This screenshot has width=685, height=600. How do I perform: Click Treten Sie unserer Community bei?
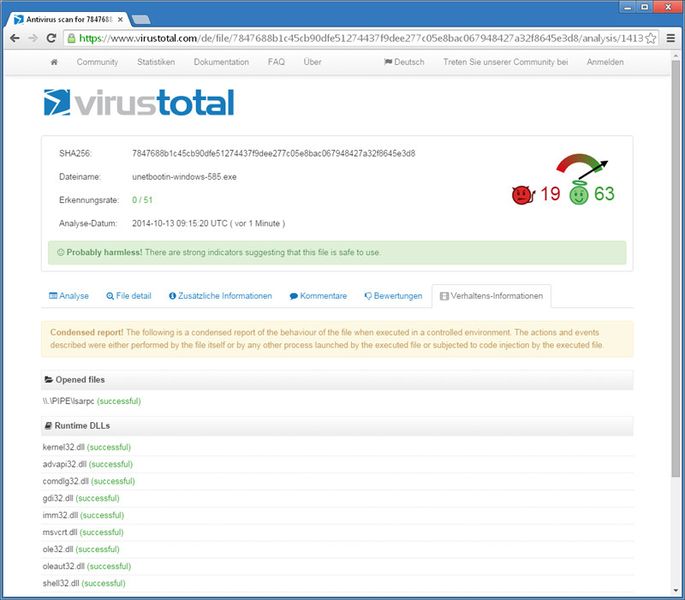point(505,62)
